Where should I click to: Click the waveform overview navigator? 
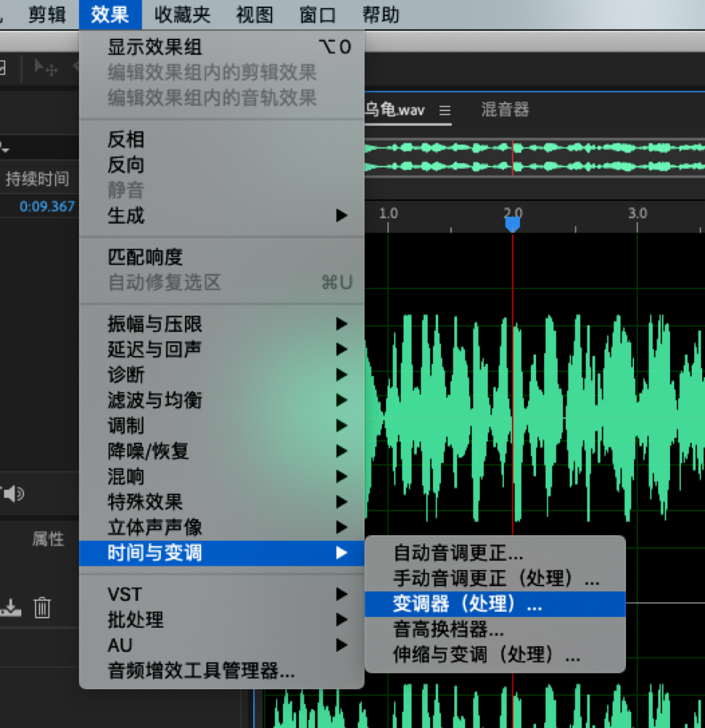535,157
